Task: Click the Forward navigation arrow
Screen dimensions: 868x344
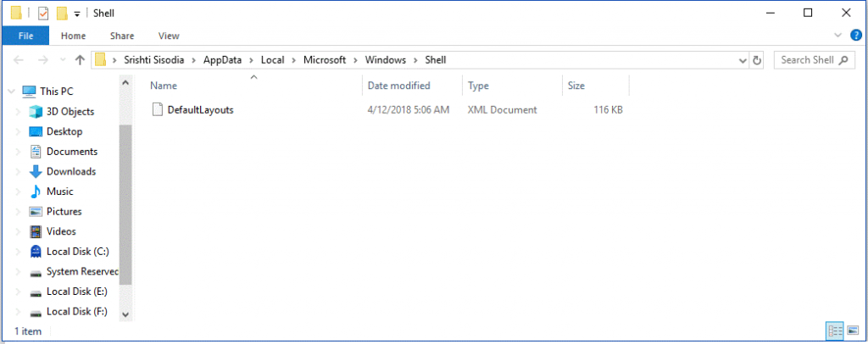Action: pos(42,60)
